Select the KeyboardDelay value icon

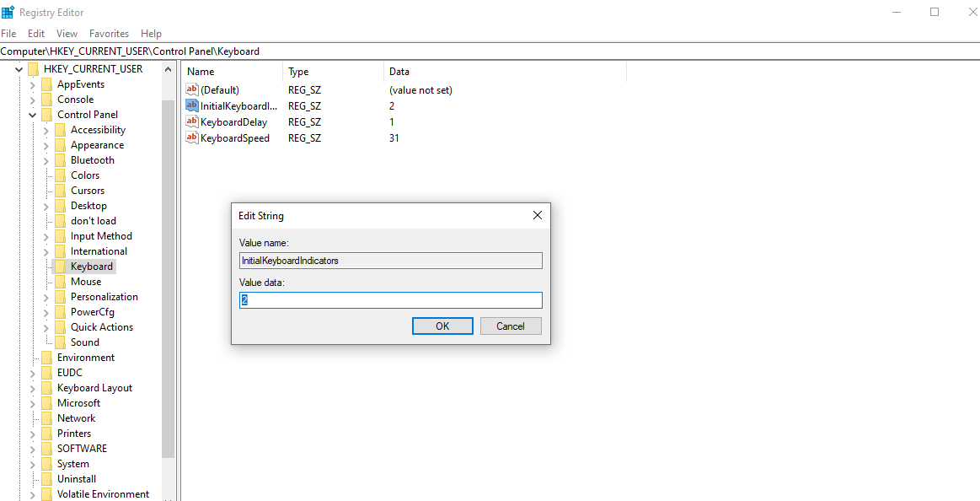192,121
